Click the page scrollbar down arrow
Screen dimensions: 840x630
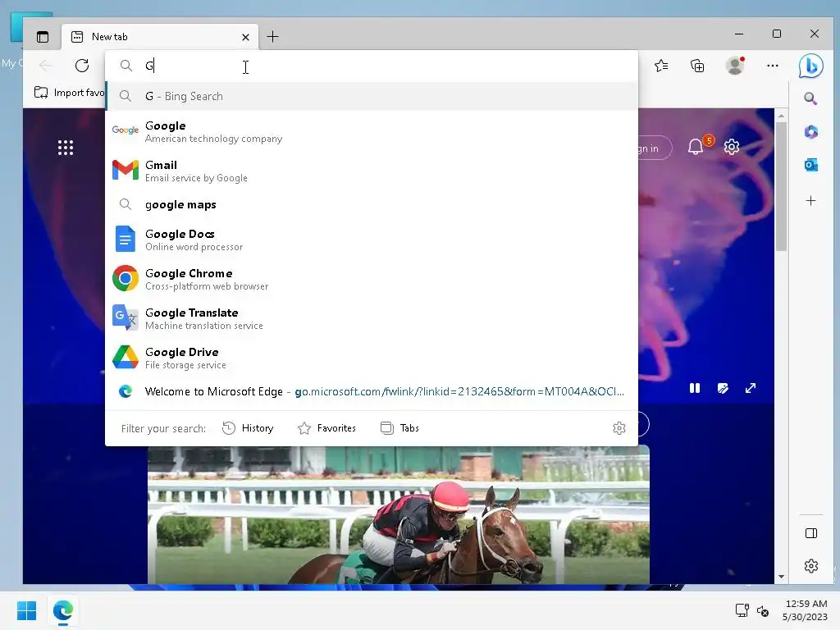pos(781,577)
